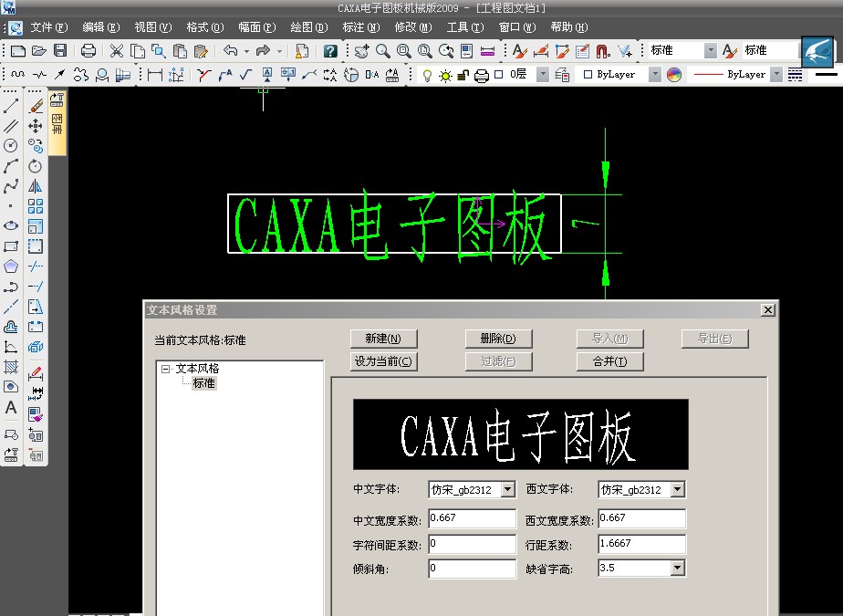Screen dimensions: 843x616
Task: Select the Mirror tool
Action: click(36, 186)
